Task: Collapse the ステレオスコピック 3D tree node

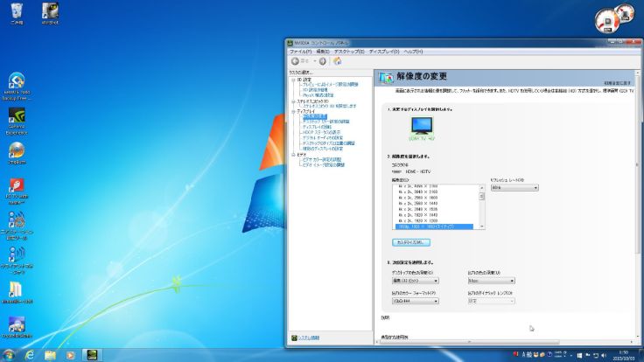Action: (x=293, y=101)
